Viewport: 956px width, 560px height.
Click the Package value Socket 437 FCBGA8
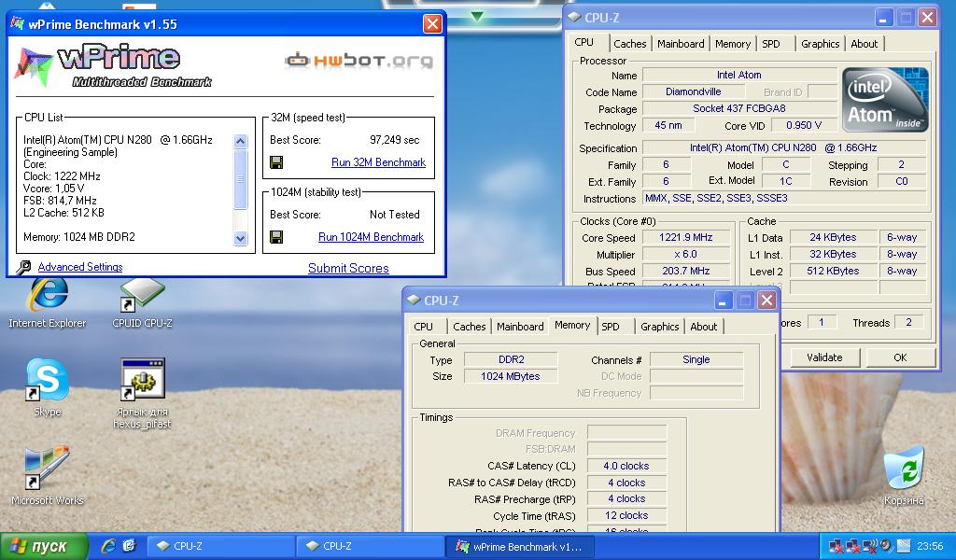(739, 108)
